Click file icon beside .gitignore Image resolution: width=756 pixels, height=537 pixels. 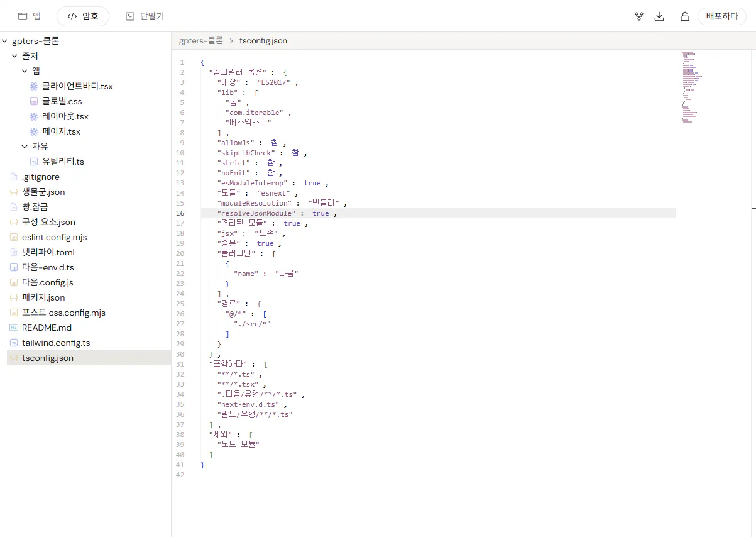[14, 177]
